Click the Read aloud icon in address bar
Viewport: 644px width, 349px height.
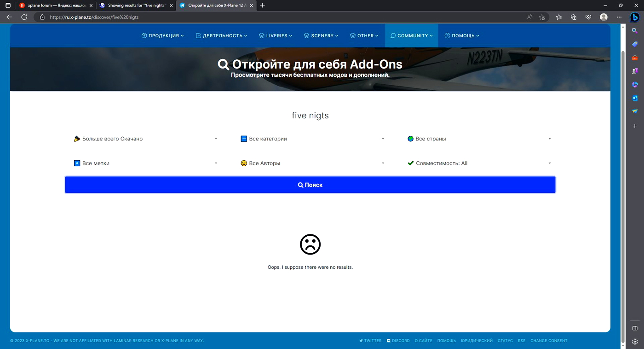tap(529, 17)
